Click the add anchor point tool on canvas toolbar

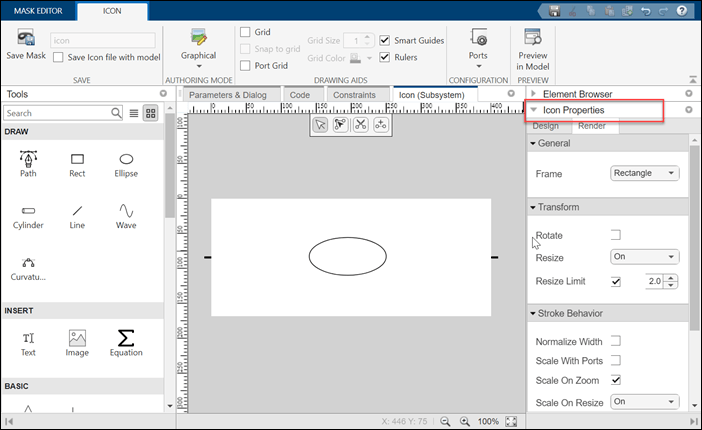coord(381,125)
